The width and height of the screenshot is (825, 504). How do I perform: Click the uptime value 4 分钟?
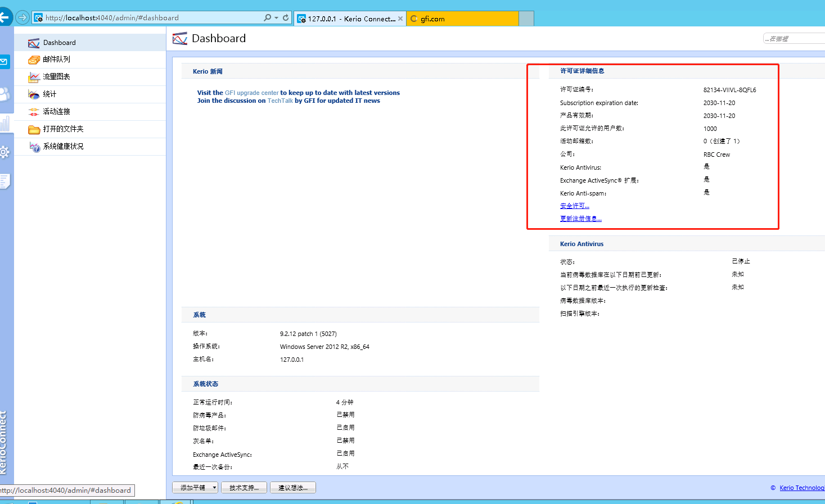(x=345, y=402)
